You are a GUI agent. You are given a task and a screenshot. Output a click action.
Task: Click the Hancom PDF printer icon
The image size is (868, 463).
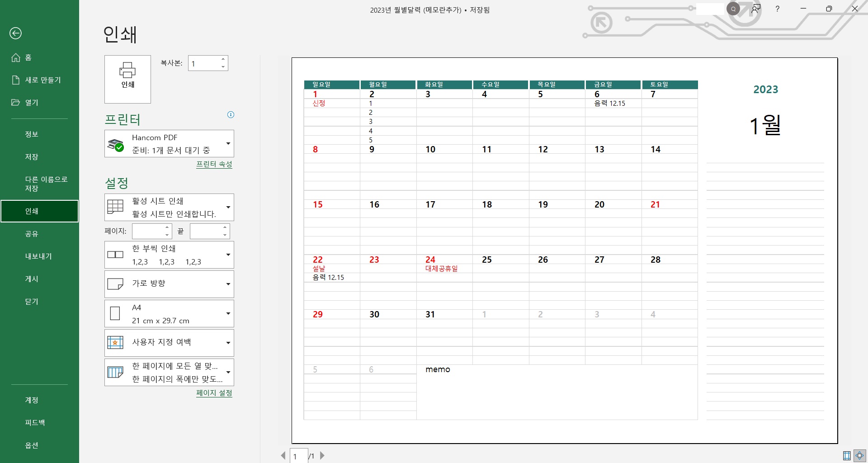point(116,145)
